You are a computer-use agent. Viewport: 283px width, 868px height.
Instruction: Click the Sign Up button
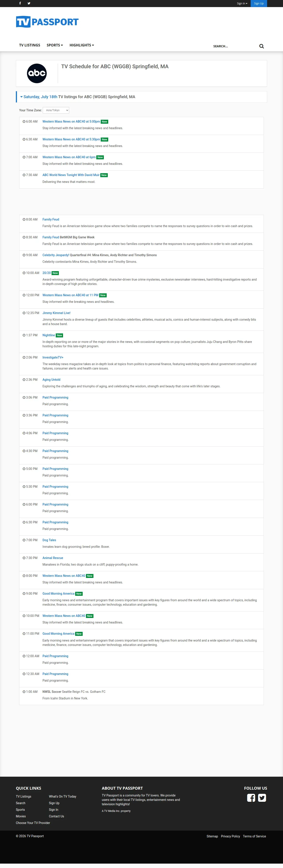click(x=259, y=3)
